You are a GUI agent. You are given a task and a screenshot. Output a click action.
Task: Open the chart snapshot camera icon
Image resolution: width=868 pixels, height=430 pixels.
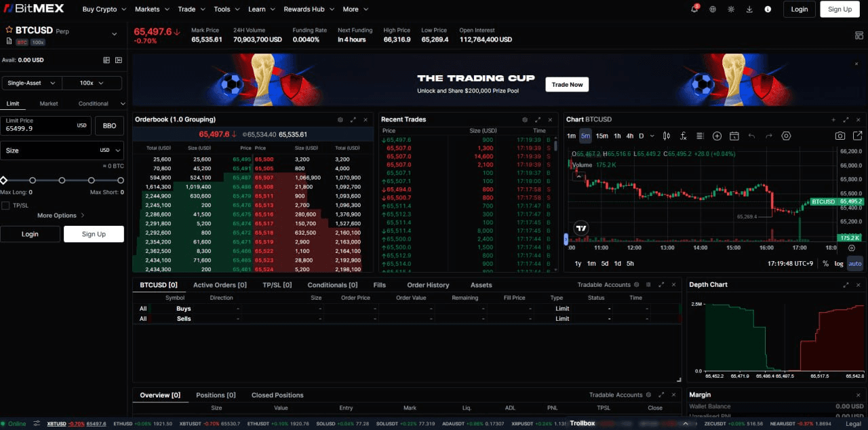tap(840, 136)
